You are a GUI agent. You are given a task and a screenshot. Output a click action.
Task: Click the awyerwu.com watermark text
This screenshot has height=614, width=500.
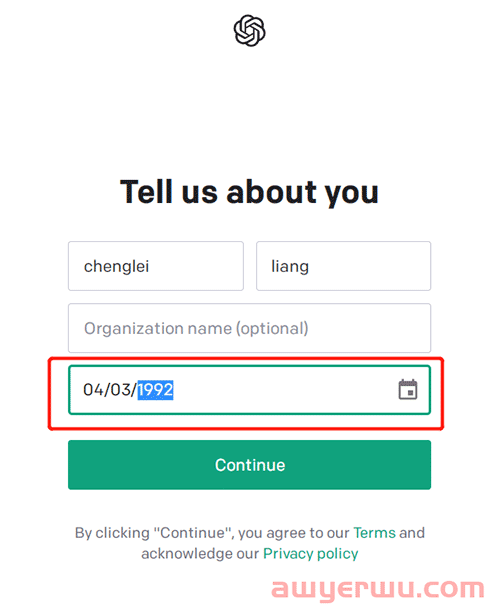tap(377, 589)
